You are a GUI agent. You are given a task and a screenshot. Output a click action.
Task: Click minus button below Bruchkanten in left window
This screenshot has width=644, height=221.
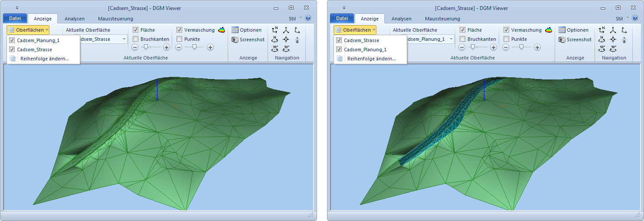tap(135, 47)
